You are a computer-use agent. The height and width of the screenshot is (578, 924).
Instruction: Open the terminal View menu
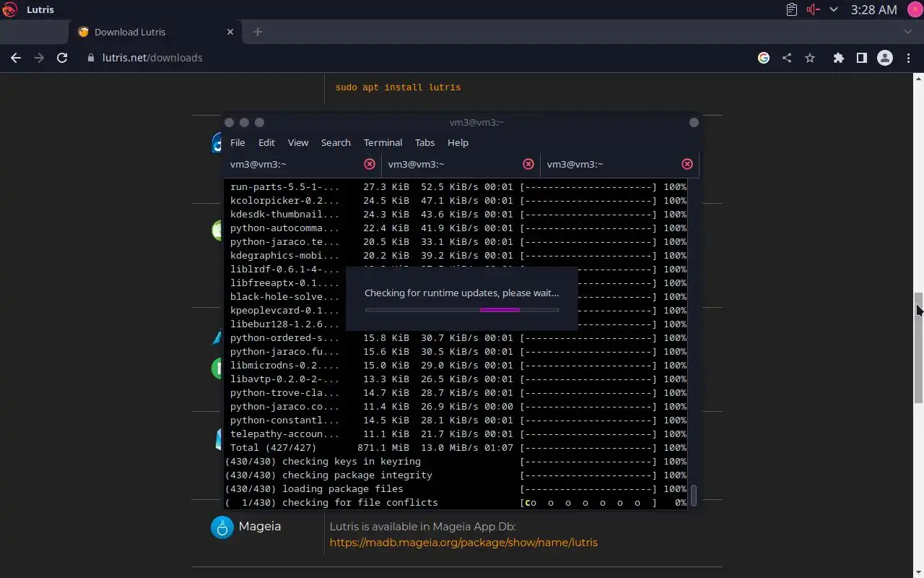pyautogui.click(x=298, y=142)
